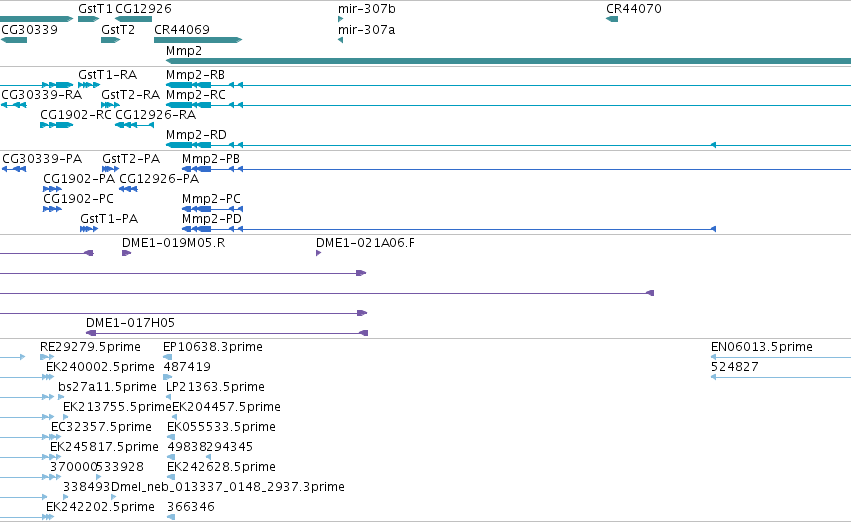Select the 524827 feature label

[735, 367]
